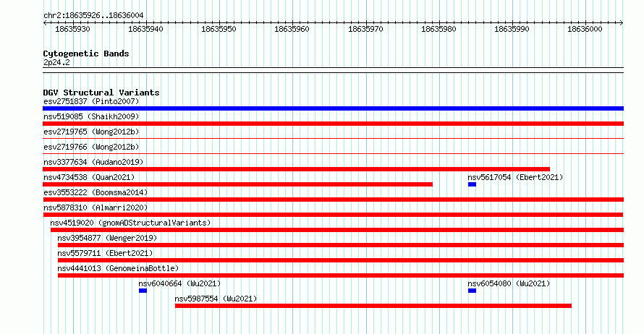Select the red nsv3377634 variant bar

[x=297, y=169]
